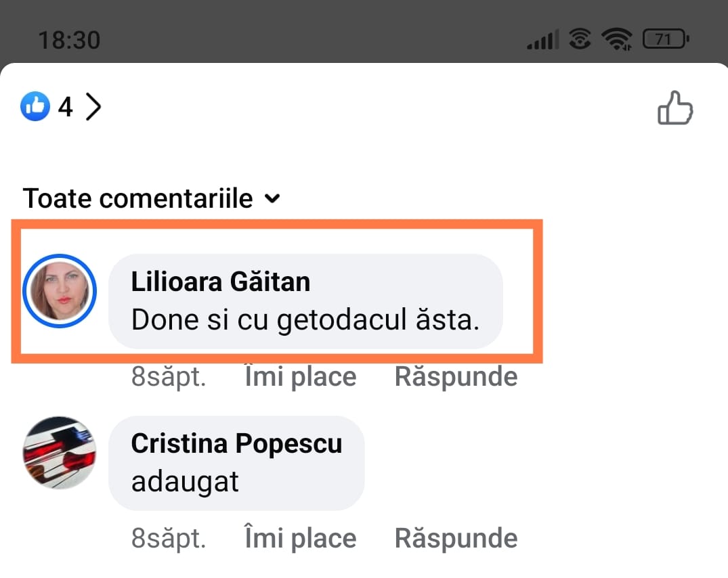Tap the battery indicator in status bar

click(666, 39)
